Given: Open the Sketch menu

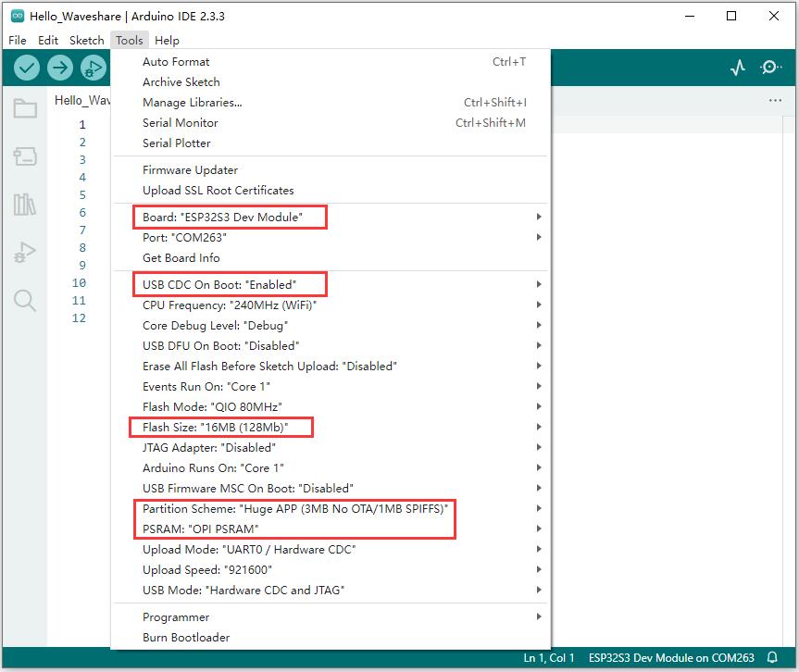Looking at the screenshot, I should click(x=87, y=41).
